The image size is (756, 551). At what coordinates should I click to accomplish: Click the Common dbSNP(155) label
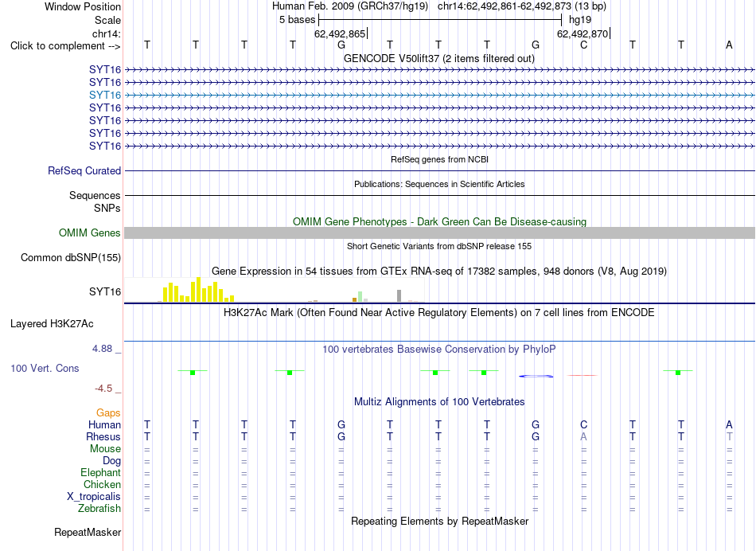(x=71, y=258)
